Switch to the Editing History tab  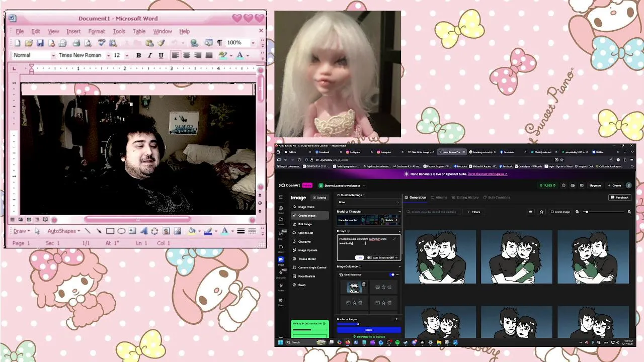[x=465, y=197]
